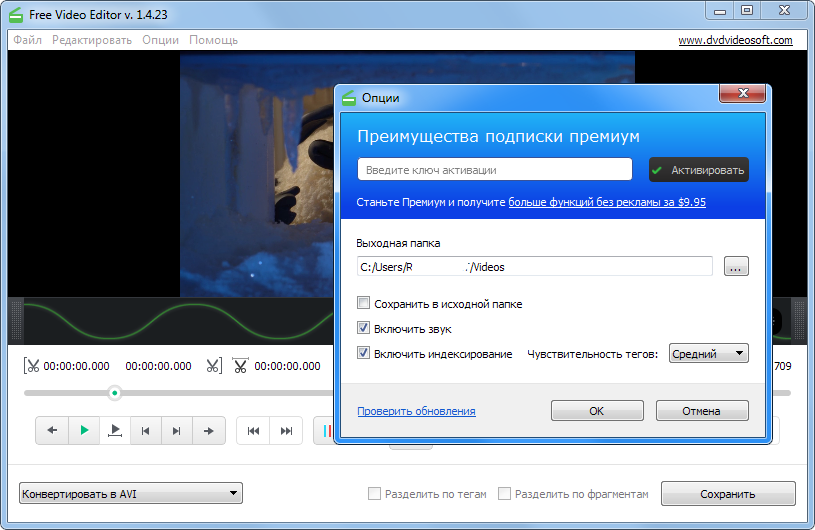The height and width of the screenshot is (530, 815).
Task: Jump to previous frame button
Action: click(146, 430)
